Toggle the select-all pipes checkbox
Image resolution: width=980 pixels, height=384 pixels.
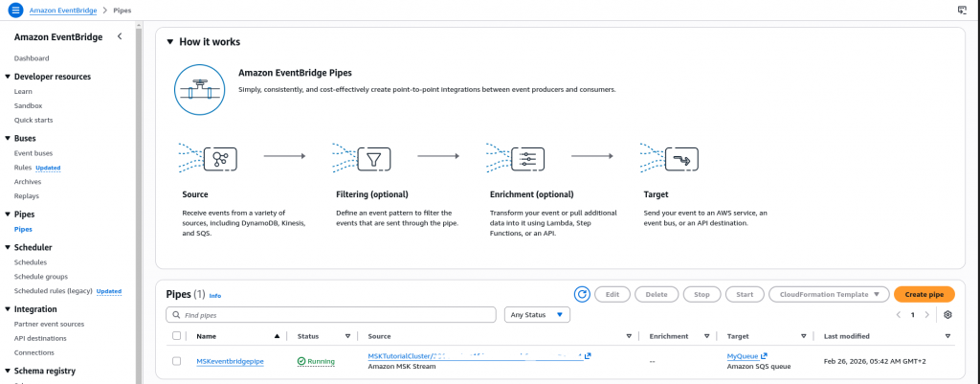tap(176, 336)
